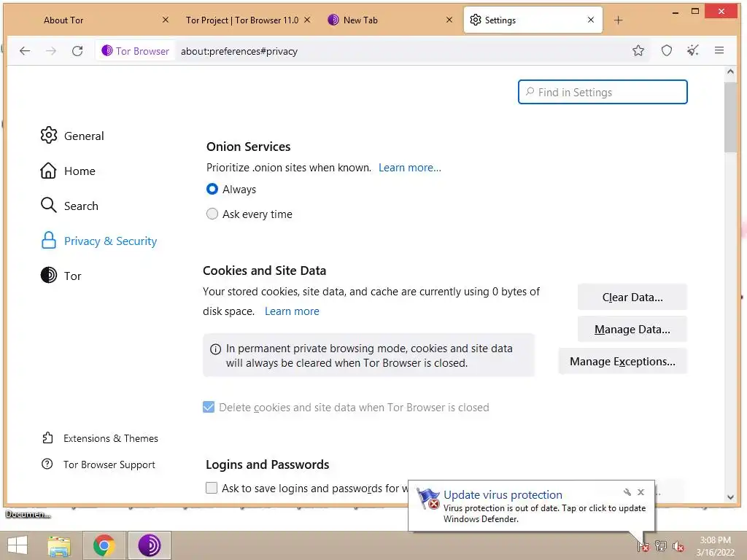Click the Clear Data... button

point(632,297)
